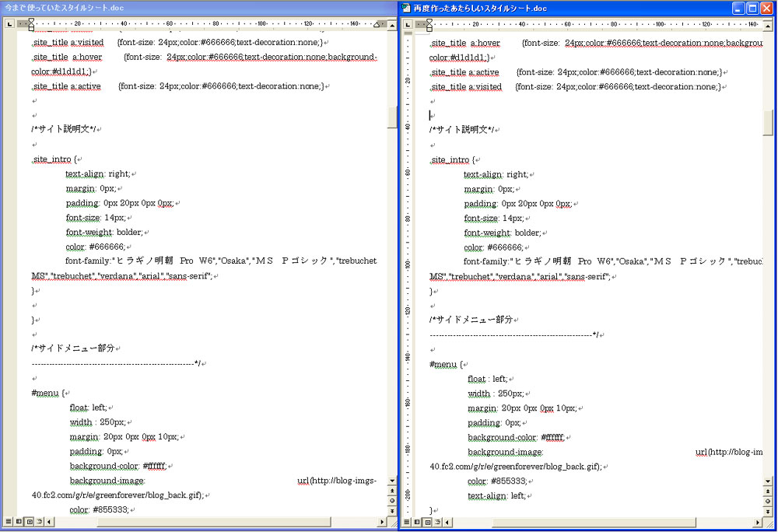
Task: Click Select Browse Object button in left window
Action: coord(392,501)
